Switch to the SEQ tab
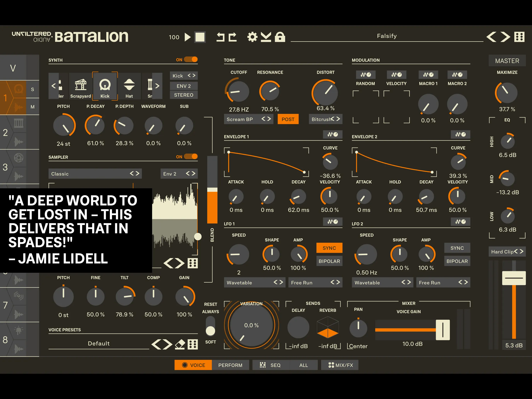 pyautogui.click(x=276, y=365)
